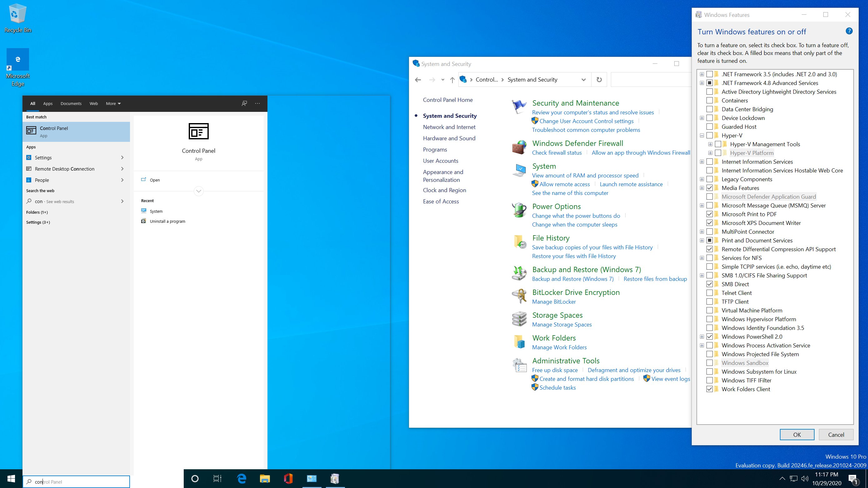
Task: Open the More filter dropdown in search
Action: point(113,103)
